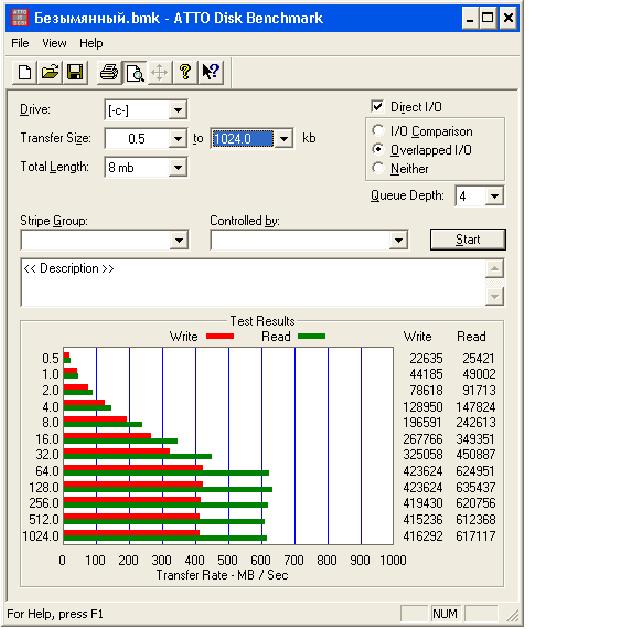Toggle the Direct I/O checkbox
Image resolution: width=640 pixels, height=629 pixels.
coord(378,107)
